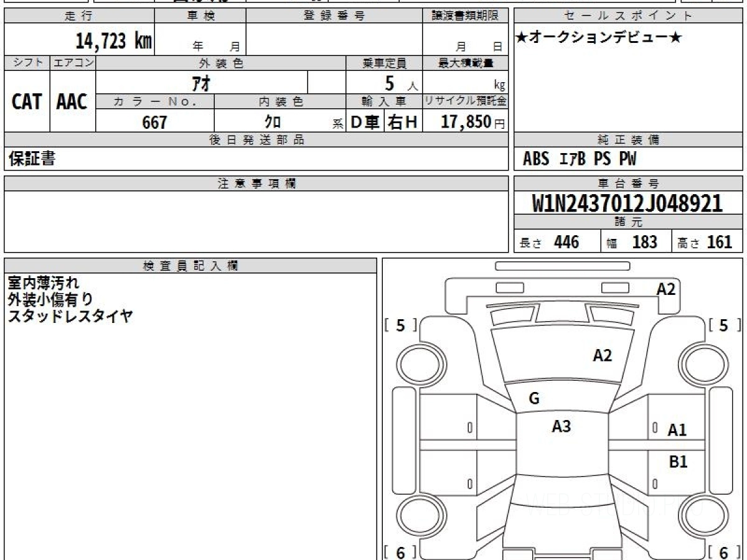The image size is (747, 560).
Task: Click the リサイクル預託金 header
Action: [465, 101]
